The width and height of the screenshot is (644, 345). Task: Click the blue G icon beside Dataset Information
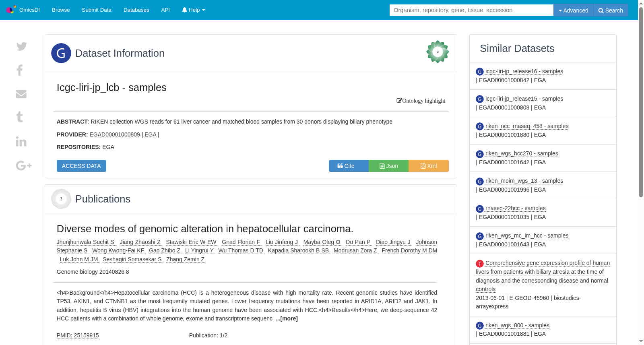[61, 53]
